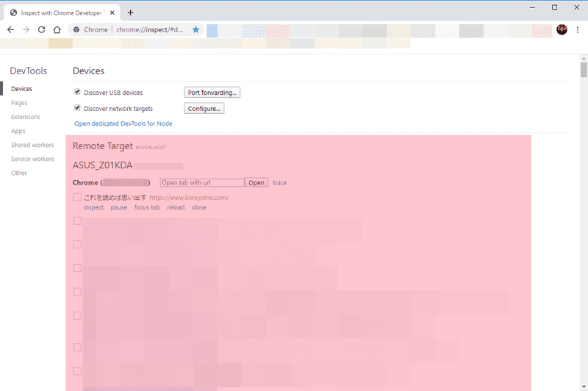The height and width of the screenshot is (391, 588).
Task: Open Shared workers section
Action: [x=32, y=145]
